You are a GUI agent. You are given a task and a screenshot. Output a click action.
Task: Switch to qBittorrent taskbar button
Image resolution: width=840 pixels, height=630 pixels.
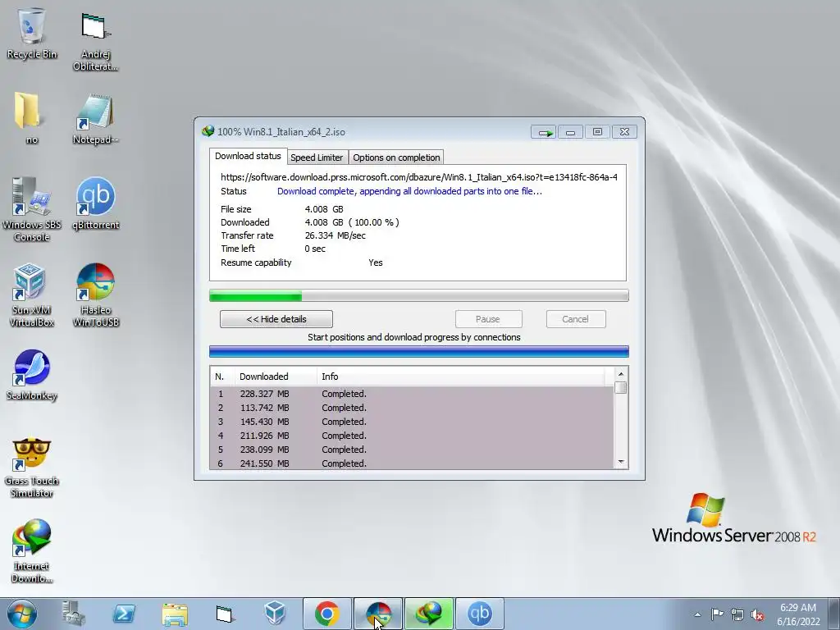pyautogui.click(x=480, y=614)
